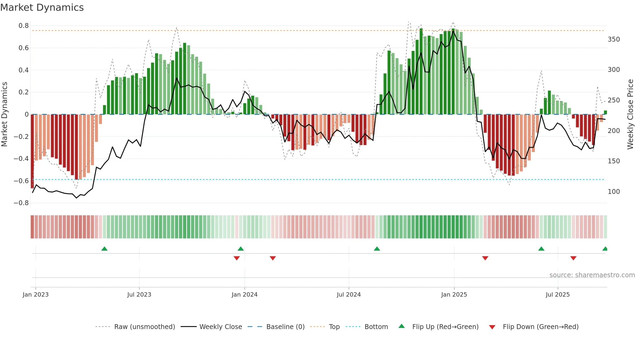Image resolution: width=644 pixels, height=362 pixels.
Task: Select the green flip-up marker after Jul 2024
Action: [377, 249]
